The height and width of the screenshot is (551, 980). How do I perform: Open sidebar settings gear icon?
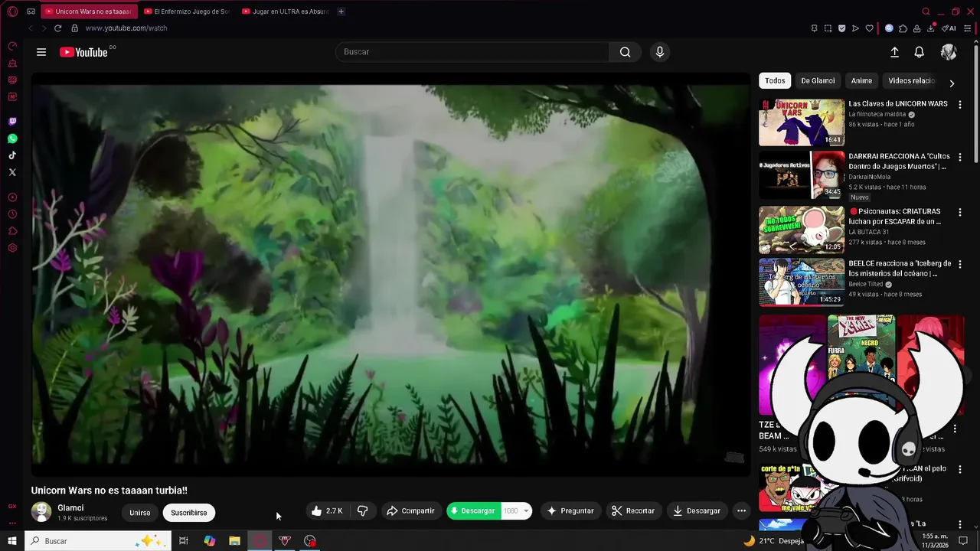(x=12, y=248)
